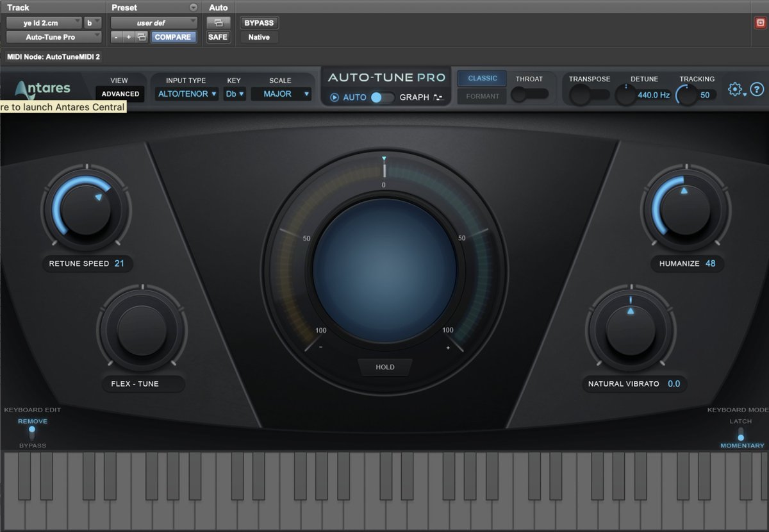Viewport: 769px width, 532px height.
Task: Open the automation enable window icon
Action: 218,22
